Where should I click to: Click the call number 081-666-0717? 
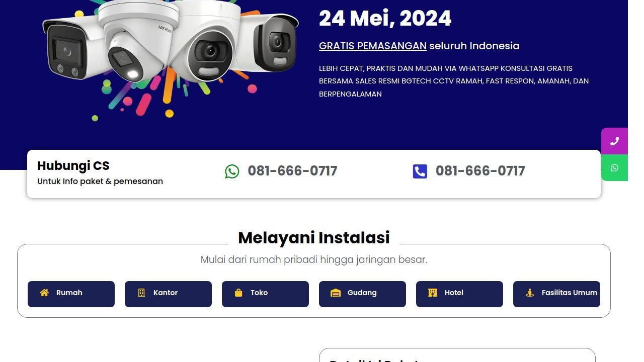tap(480, 171)
